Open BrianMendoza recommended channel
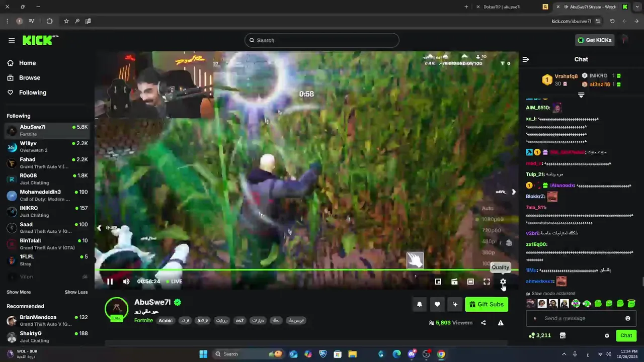 coord(47,321)
